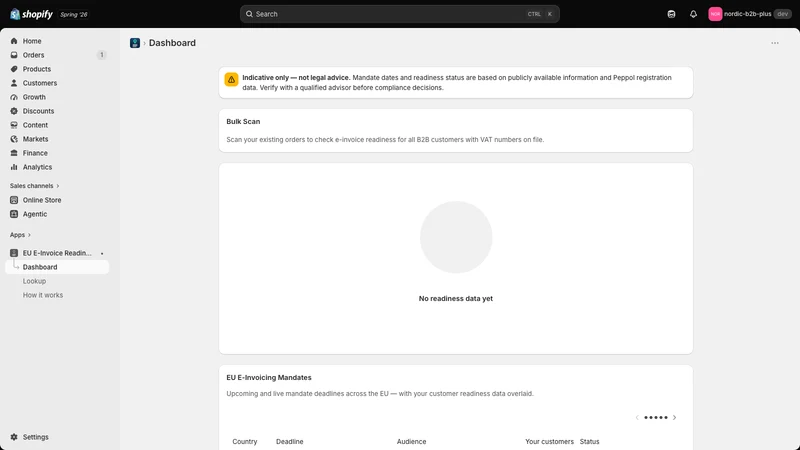Open Discounts section

[x=57, y=111]
